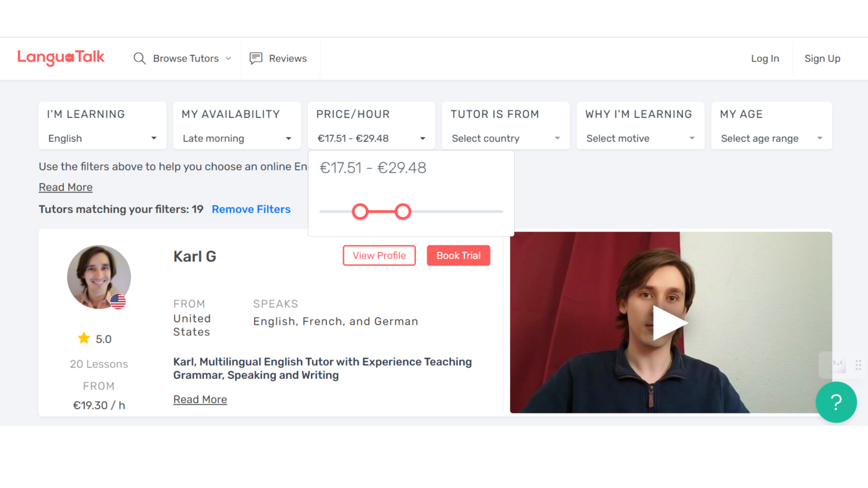Viewport: 868px width, 488px height.
Task: Click the LanguaTalk logo
Action: click(x=61, y=58)
